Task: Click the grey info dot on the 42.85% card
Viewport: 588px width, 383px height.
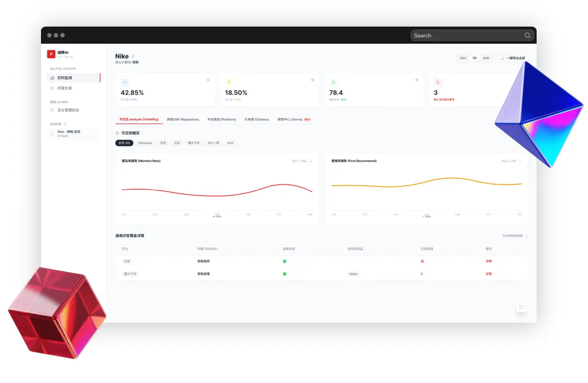Action: coord(208,80)
